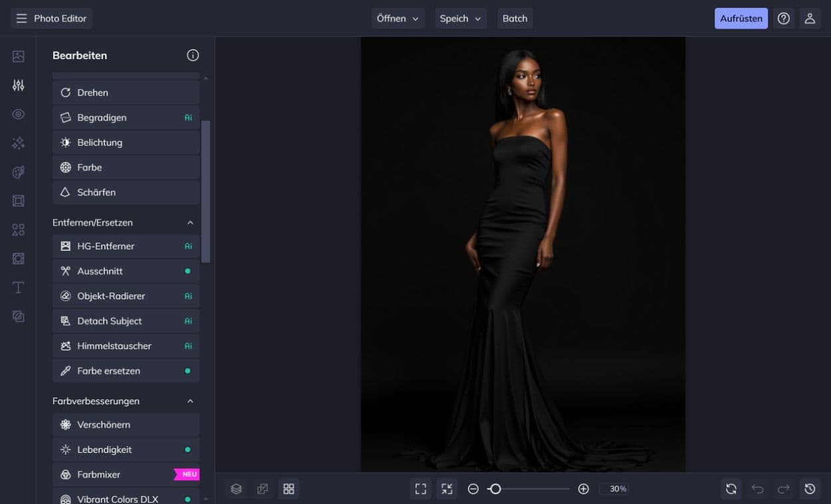
Task: Choose the Belichtung option
Action: coord(126,142)
